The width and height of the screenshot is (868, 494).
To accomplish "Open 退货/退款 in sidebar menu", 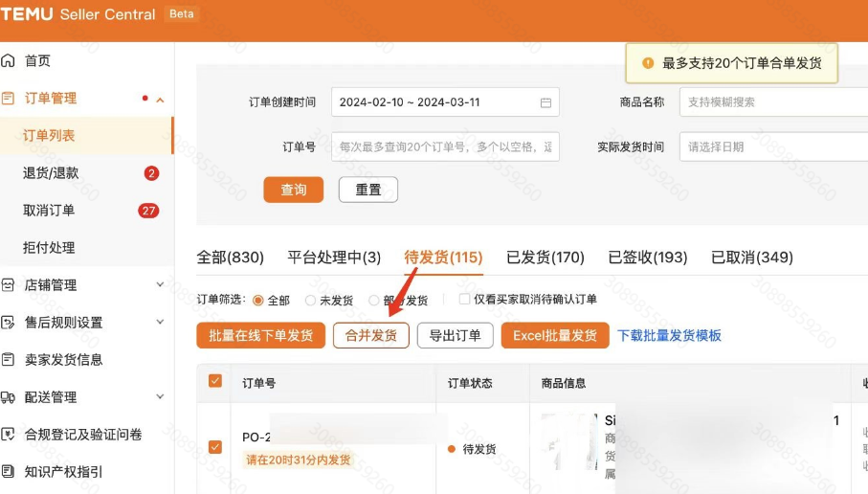I will [51, 173].
